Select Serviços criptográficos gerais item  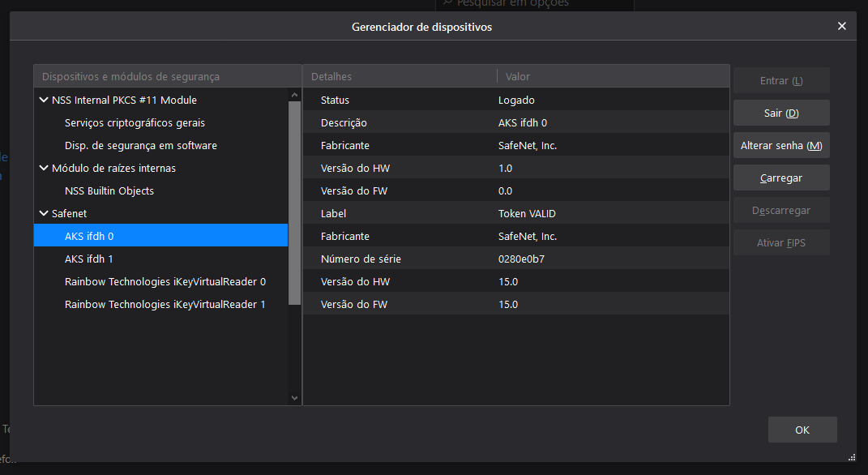point(135,123)
